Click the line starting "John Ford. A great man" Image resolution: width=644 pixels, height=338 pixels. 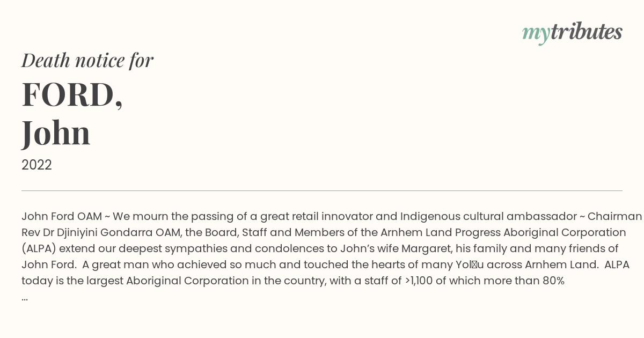tap(325, 265)
